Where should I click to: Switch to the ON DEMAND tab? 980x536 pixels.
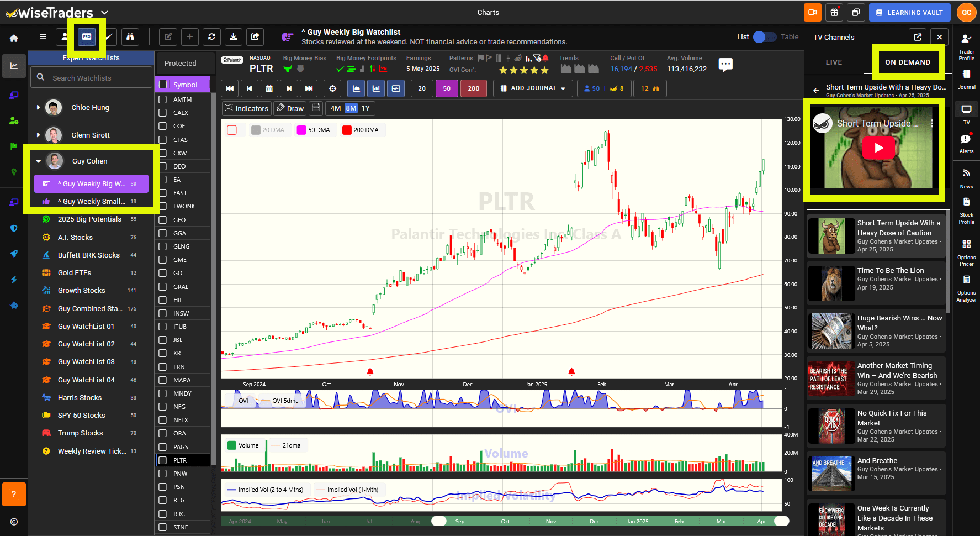908,62
